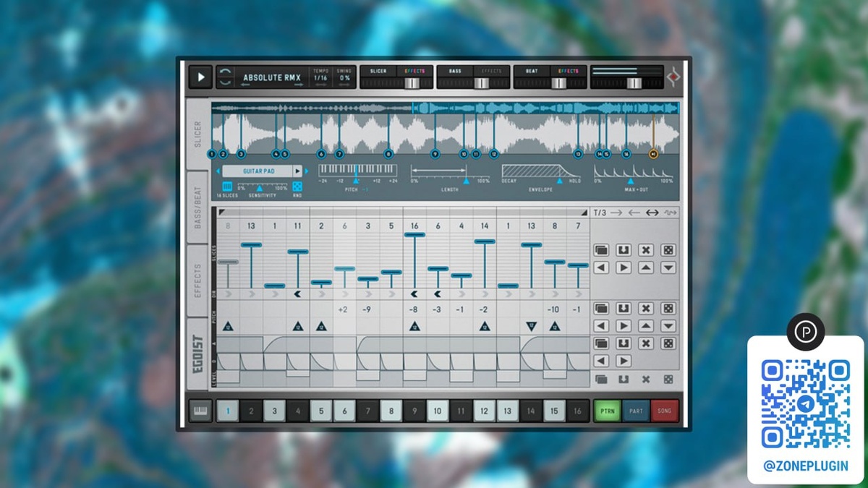
Task: Select ping-pong double arrow direction
Action: [652, 213]
